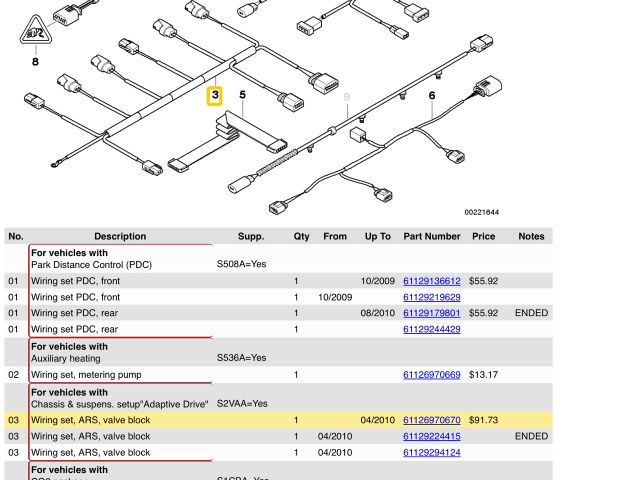Open part number 61129219629 link
Screen dimensions: 640x480
pyautogui.click(x=431, y=297)
